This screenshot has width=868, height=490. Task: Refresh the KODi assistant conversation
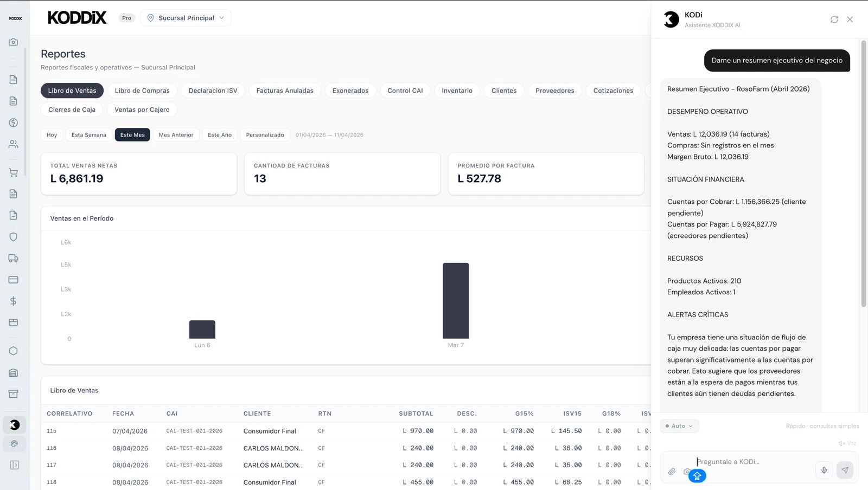[x=834, y=20]
